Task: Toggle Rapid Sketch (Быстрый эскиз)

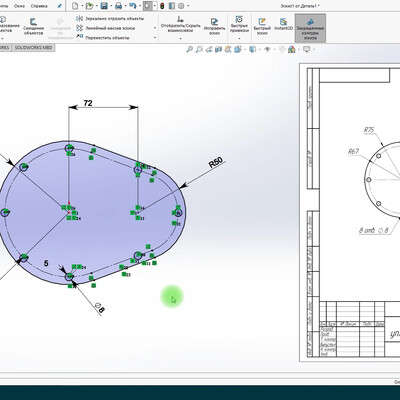Action: pyautogui.click(x=262, y=26)
